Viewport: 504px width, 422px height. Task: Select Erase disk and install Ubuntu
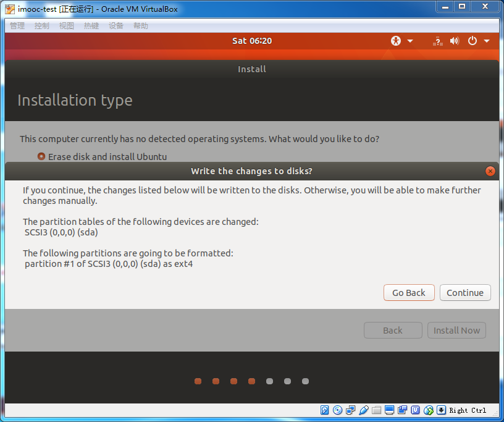(x=102, y=157)
